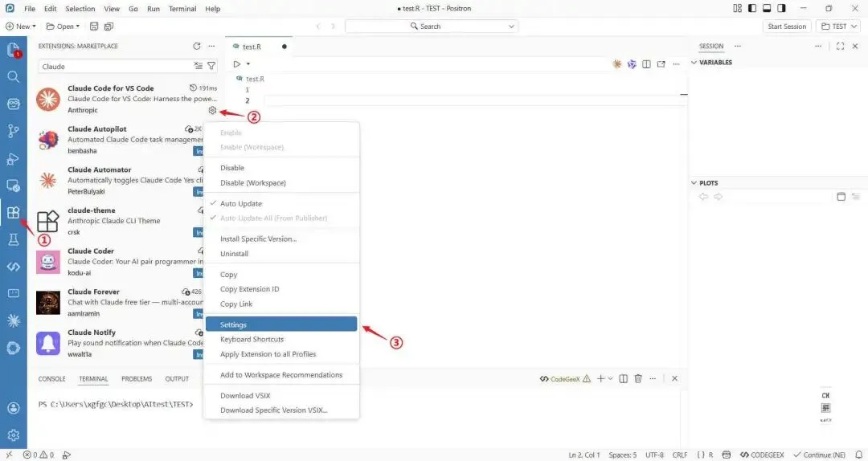
Task: Click Add to Workspace Recommendations
Action: pyautogui.click(x=282, y=375)
